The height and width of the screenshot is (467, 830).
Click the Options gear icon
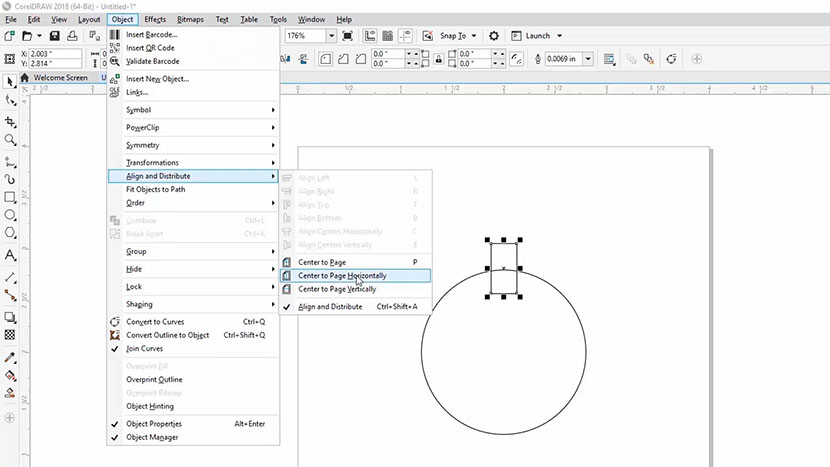pyautogui.click(x=493, y=36)
